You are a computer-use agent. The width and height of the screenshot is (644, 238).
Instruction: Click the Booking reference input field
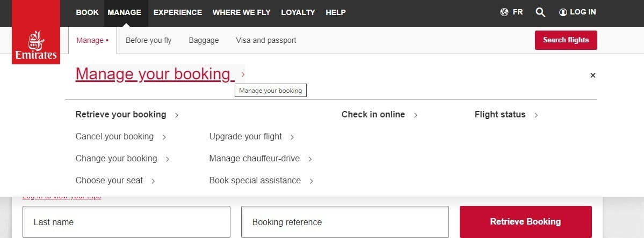coord(345,222)
